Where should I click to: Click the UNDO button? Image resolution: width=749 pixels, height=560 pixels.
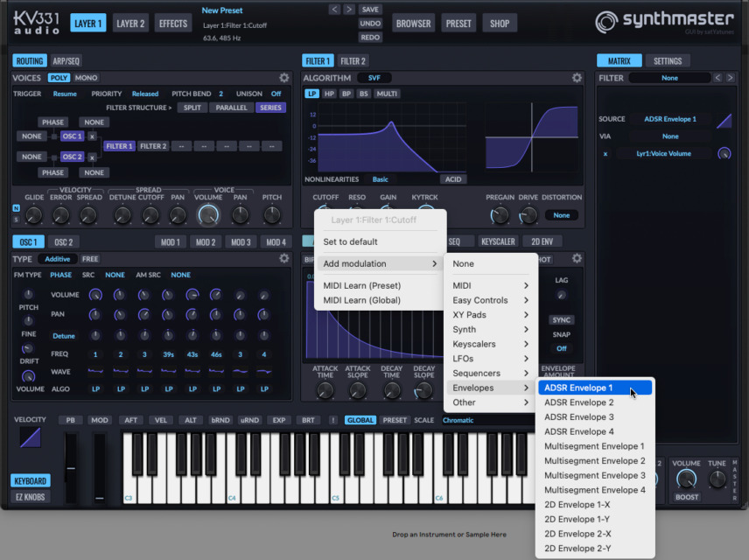click(x=370, y=24)
